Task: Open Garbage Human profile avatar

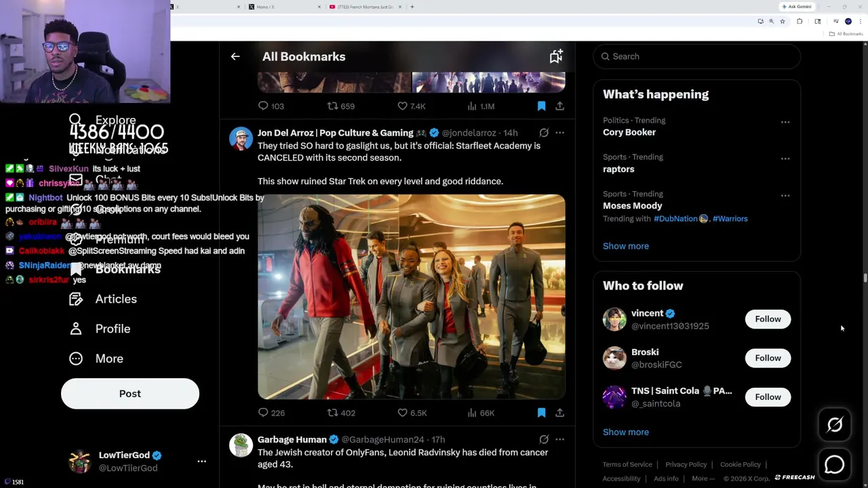Action: coord(241,445)
